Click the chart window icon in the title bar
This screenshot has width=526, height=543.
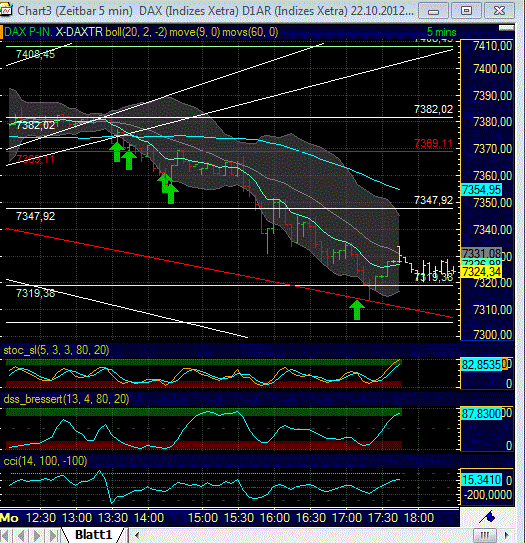click(6, 10)
